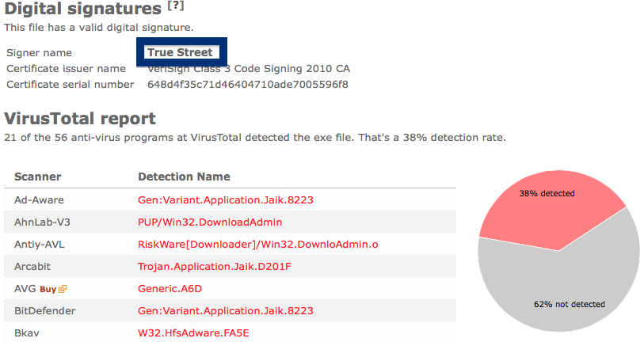
Task: Click the Detection Name column header
Action: click(x=184, y=177)
